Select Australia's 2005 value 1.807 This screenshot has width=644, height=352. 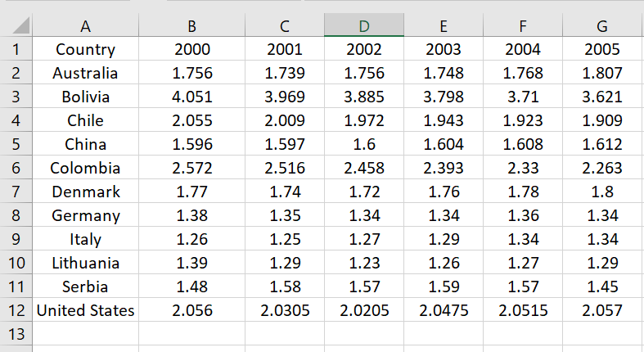tap(602, 74)
